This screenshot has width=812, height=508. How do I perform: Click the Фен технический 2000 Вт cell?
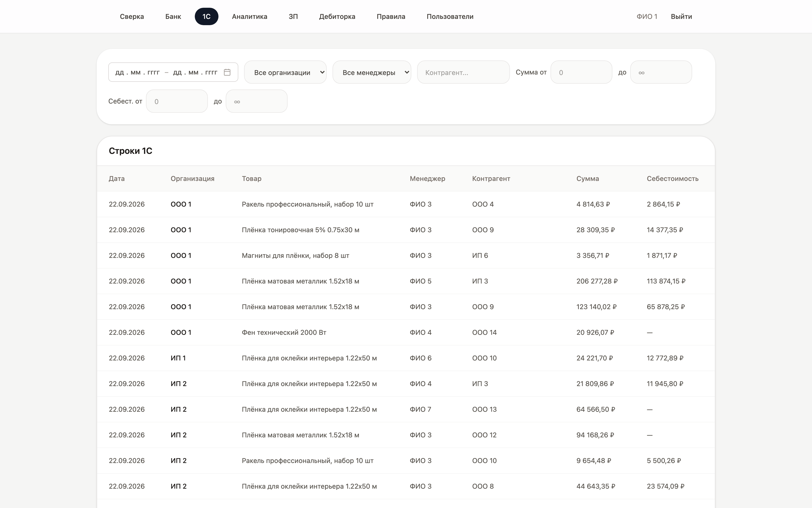pos(284,333)
